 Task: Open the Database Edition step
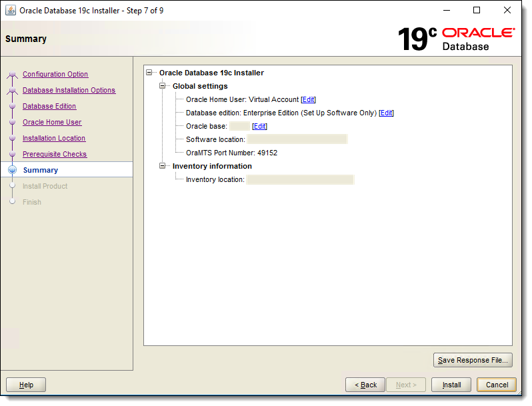click(x=49, y=106)
